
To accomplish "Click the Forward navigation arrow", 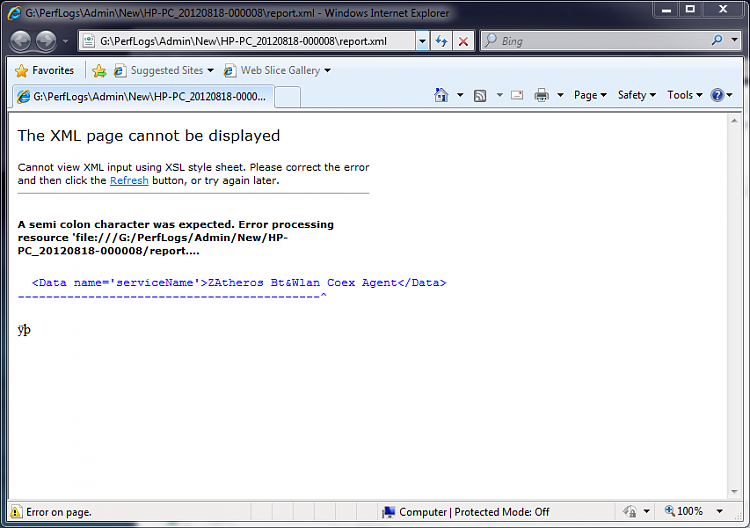I will pos(46,41).
